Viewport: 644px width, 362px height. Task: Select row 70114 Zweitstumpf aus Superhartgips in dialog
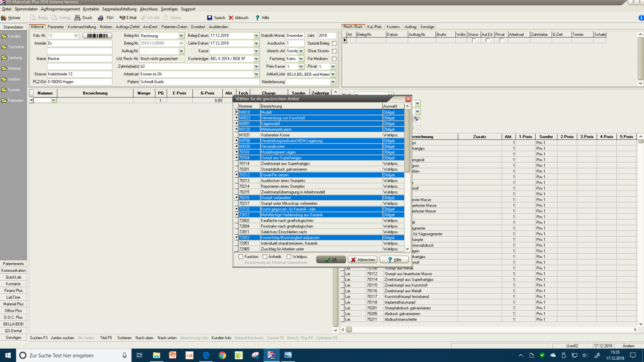[x=319, y=164]
